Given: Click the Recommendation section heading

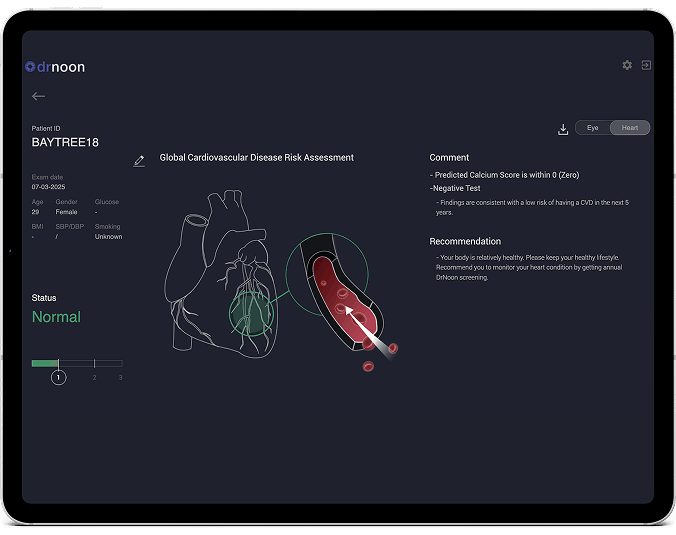Looking at the screenshot, I should click(465, 241).
